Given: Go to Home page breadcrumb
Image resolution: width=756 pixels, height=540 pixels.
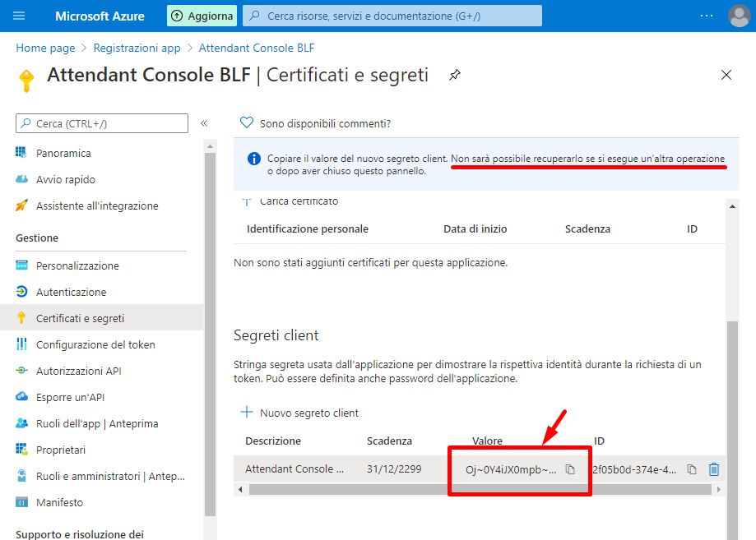Looking at the screenshot, I should 45,48.
